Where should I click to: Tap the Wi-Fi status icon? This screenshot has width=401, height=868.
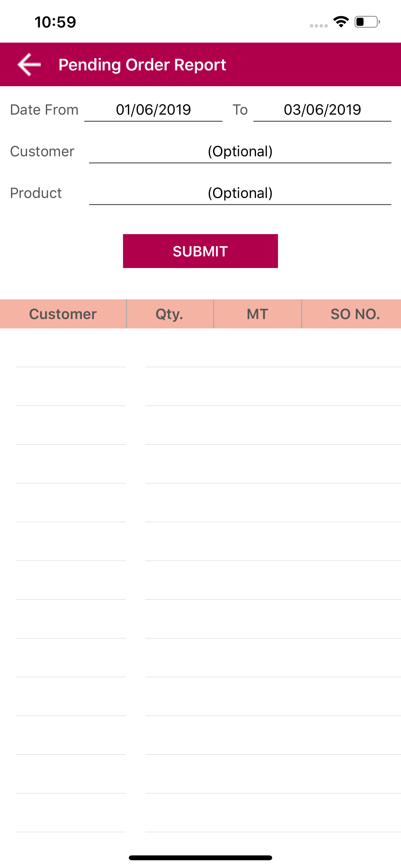coord(341,22)
